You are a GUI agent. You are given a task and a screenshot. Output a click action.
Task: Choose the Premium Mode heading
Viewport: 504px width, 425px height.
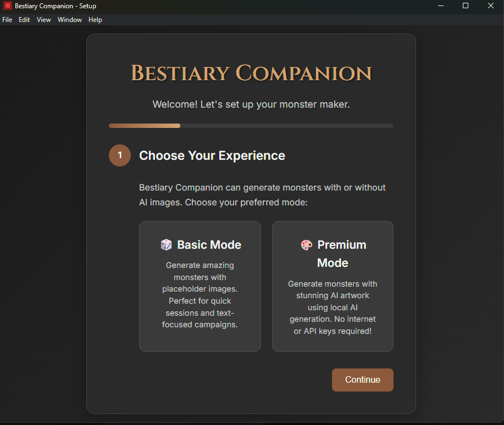point(341,254)
